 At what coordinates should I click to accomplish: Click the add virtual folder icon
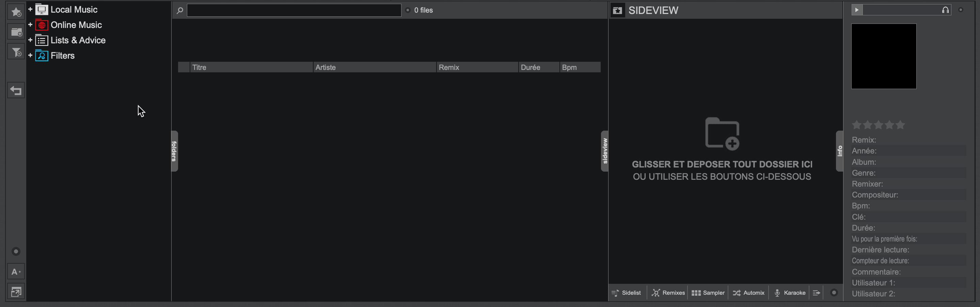pyautogui.click(x=16, y=32)
